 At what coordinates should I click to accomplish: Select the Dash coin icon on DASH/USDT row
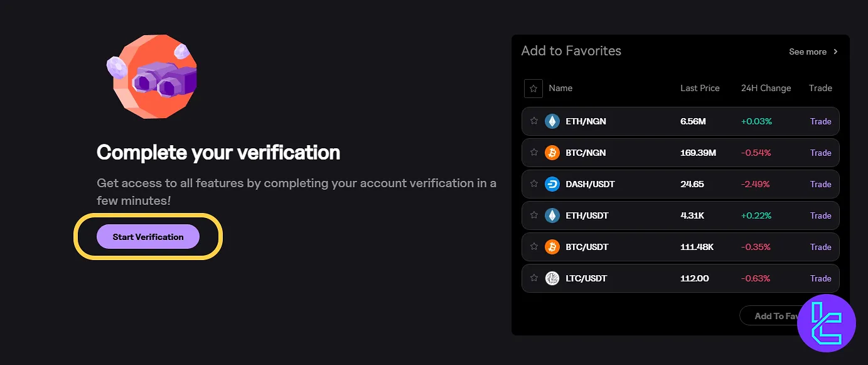[x=552, y=183]
